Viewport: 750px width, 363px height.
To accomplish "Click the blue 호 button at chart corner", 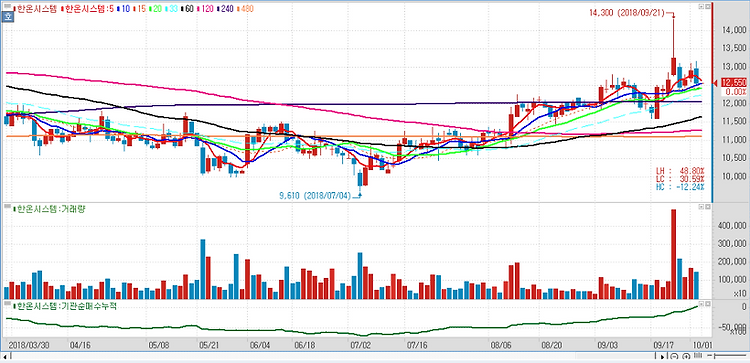I will coord(8,17).
